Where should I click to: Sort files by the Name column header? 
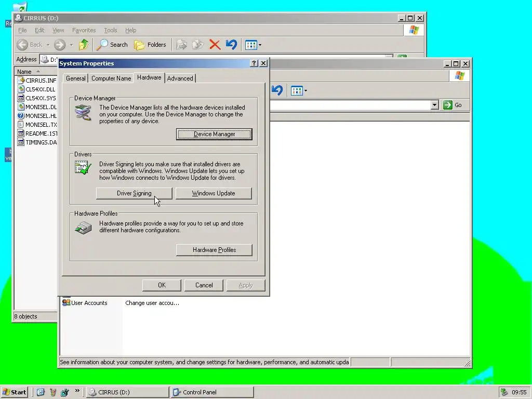(36, 72)
